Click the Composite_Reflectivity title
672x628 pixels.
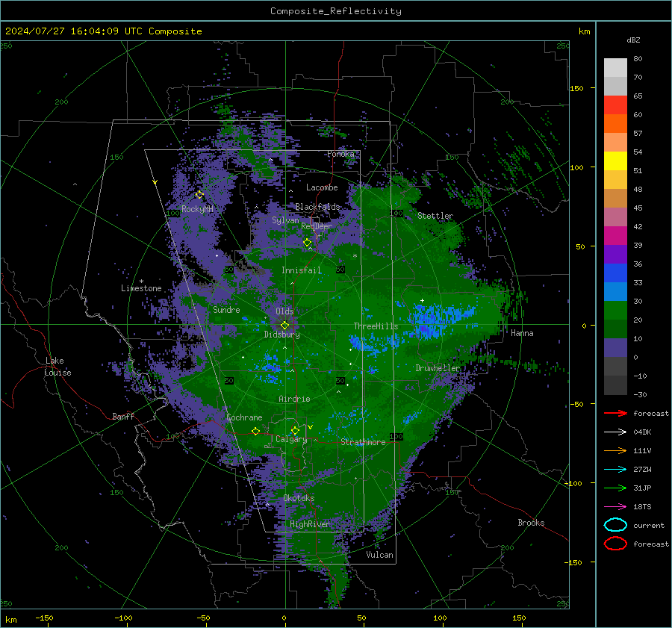[x=335, y=11]
